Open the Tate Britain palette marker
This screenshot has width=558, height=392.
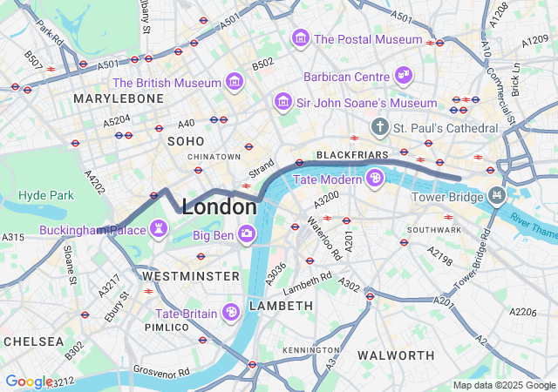click(231, 313)
